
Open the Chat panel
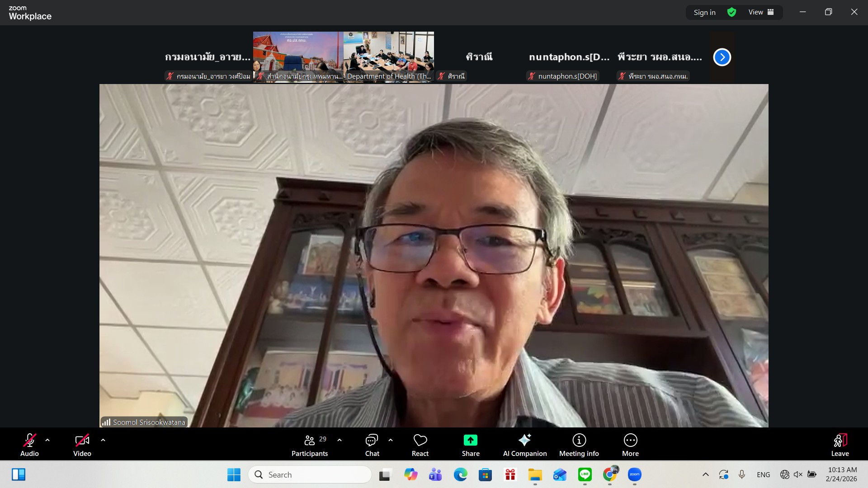[x=372, y=440]
